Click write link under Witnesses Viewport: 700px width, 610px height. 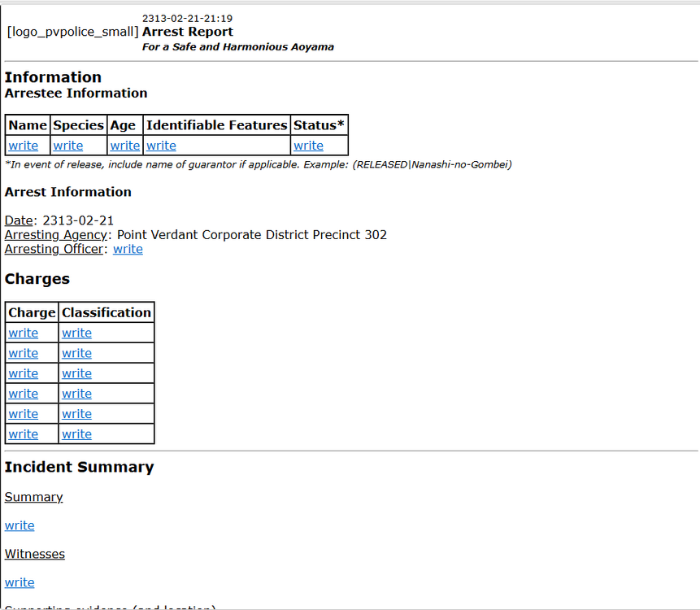click(20, 582)
